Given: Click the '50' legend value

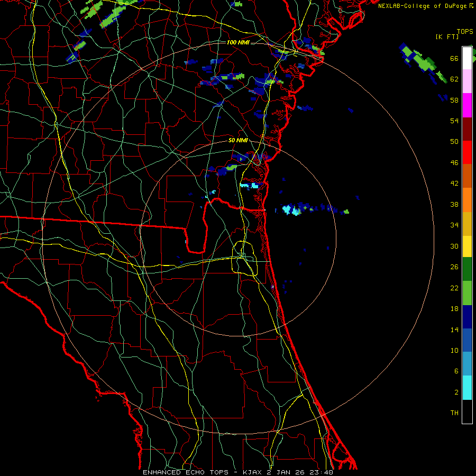Looking at the screenshot, I should [x=454, y=142].
